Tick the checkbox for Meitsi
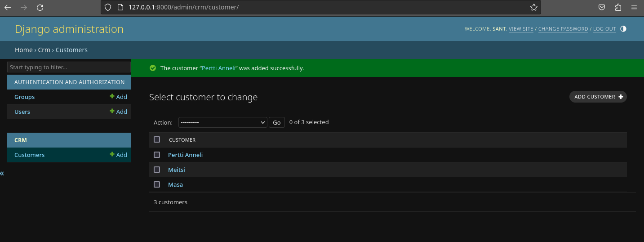 click(x=157, y=170)
